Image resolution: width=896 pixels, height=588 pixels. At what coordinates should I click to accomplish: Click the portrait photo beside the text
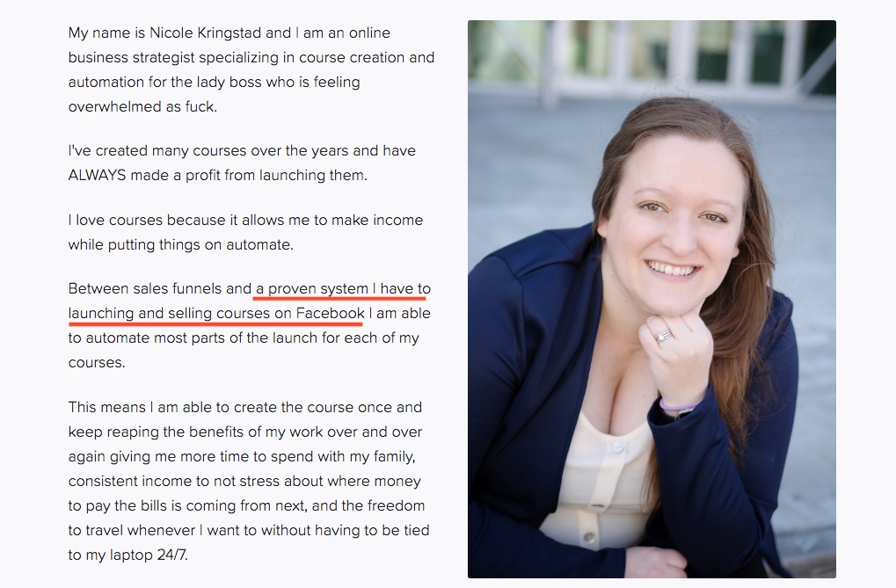click(652, 299)
